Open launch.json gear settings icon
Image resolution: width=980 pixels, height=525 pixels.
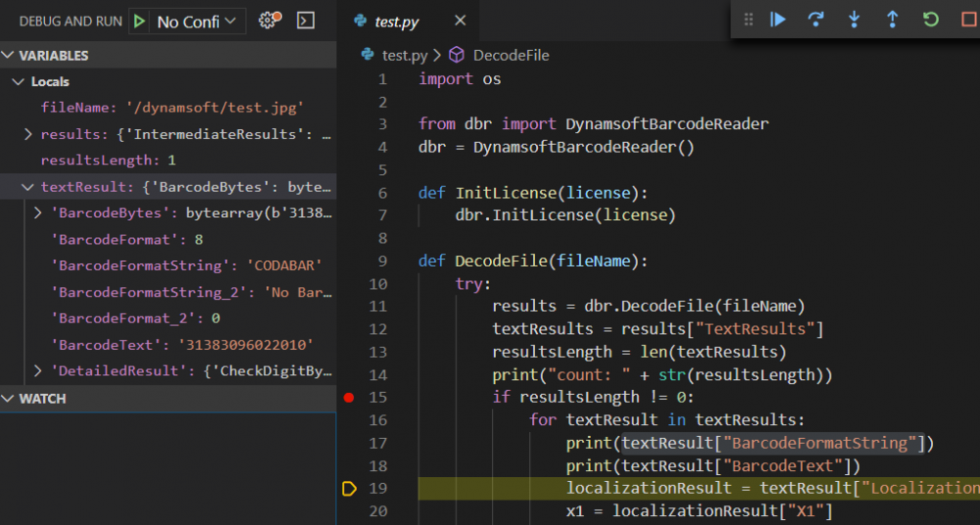[268, 21]
